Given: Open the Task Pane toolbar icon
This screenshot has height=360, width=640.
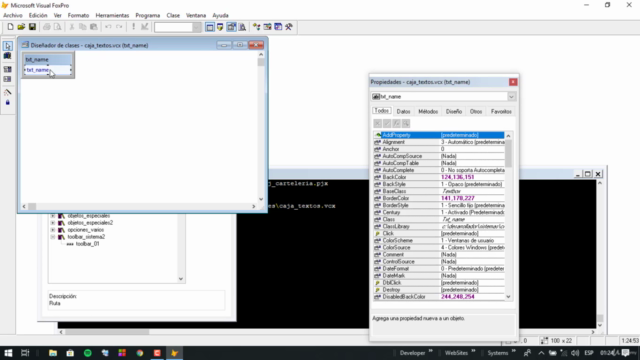Looking at the screenshot, I should click(278, 27).
